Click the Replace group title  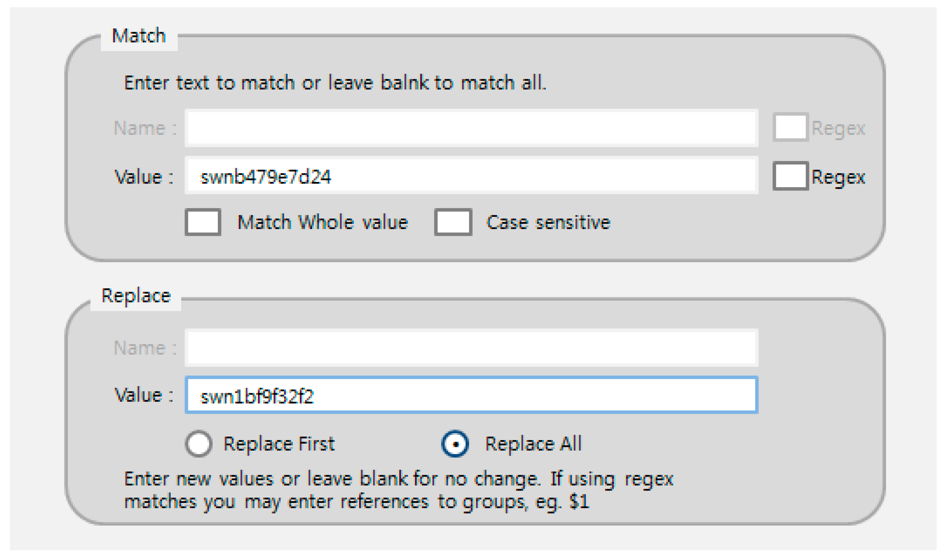pyautogui.click(x=136, y=295)
